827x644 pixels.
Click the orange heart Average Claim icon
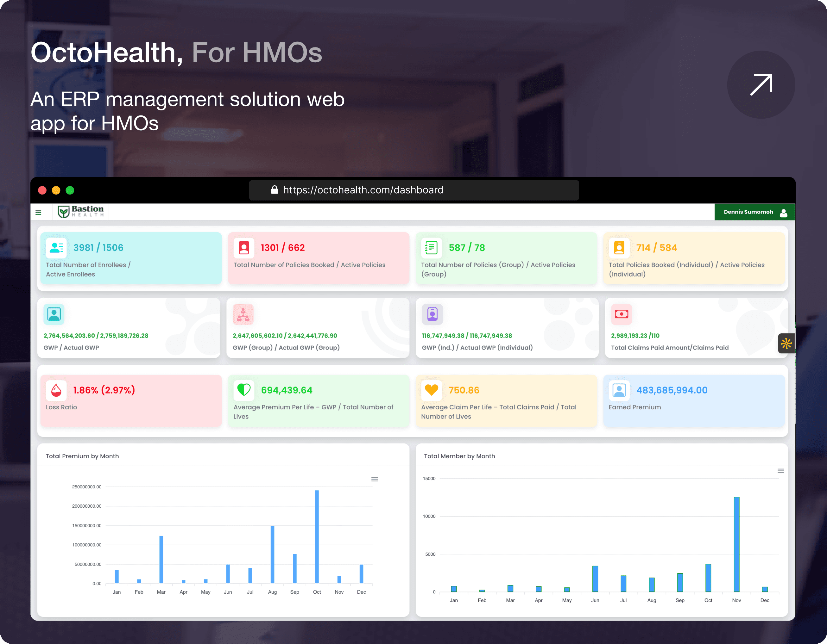(431, 390)
